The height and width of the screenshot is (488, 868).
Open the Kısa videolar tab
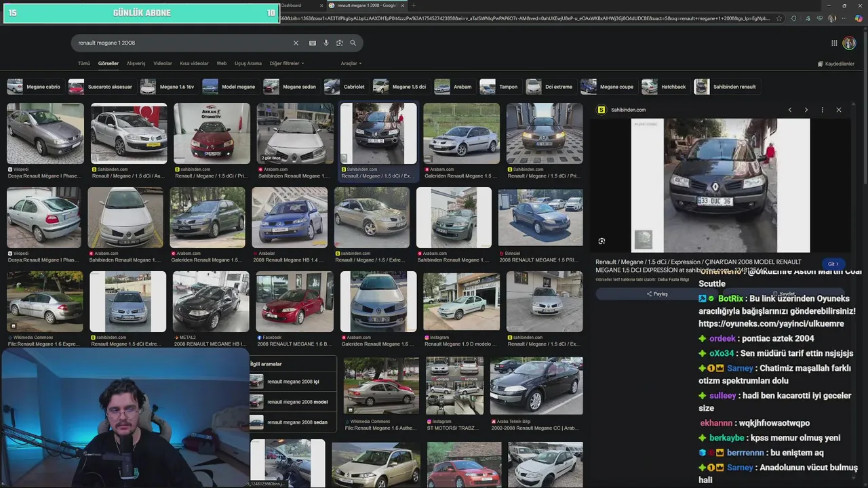click(194, 63)
